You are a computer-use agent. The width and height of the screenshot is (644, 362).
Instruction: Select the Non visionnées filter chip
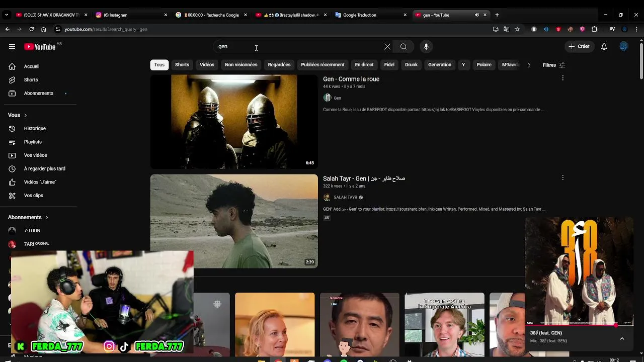[x=241, y=65]
